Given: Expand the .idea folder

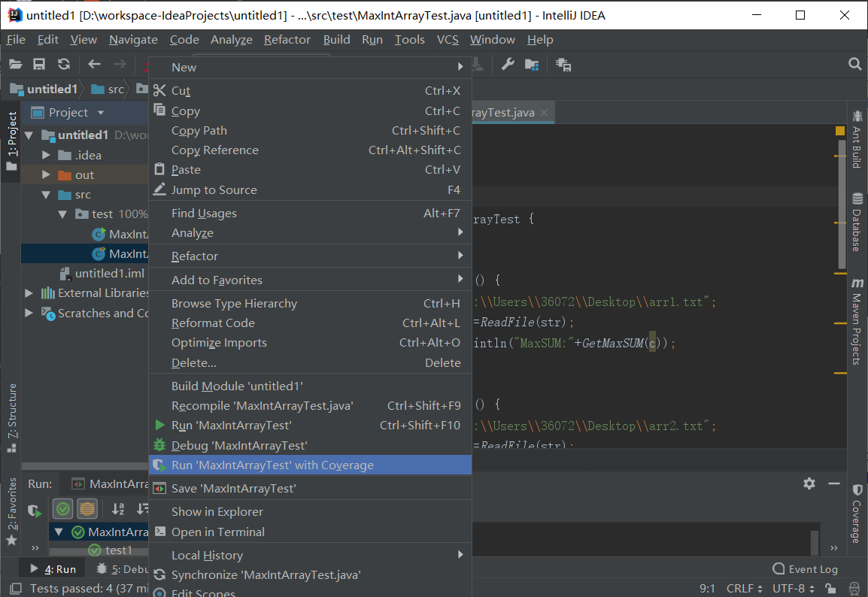Looking at the screenshot, I should coord(47,156).
